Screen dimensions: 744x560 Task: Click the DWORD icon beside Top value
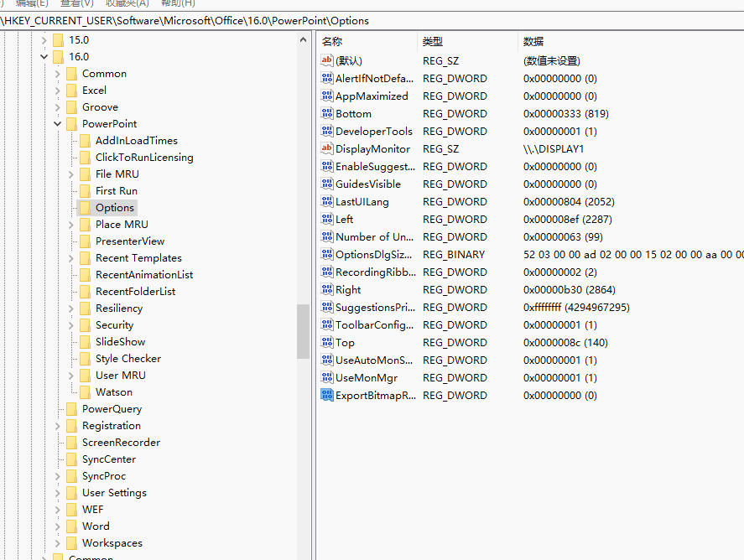326,342
